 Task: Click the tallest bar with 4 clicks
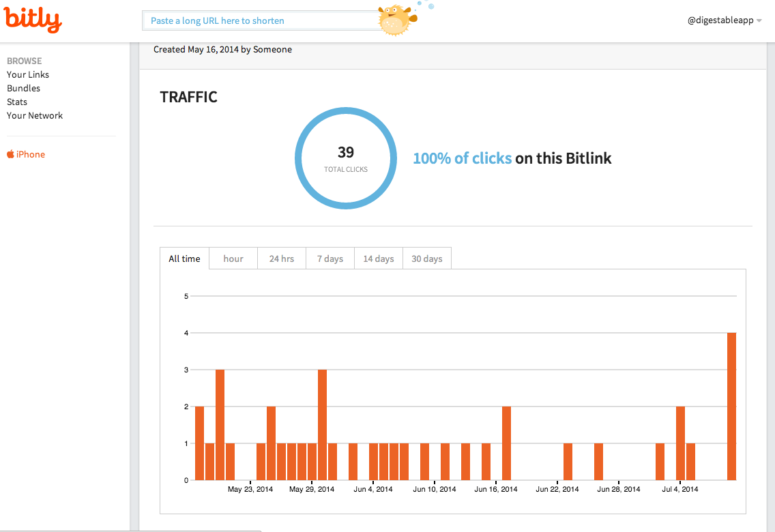(x=731, y=407)
